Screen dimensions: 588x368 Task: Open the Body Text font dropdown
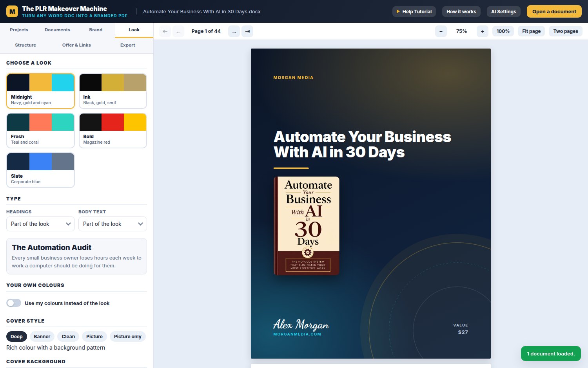point(113,224)
